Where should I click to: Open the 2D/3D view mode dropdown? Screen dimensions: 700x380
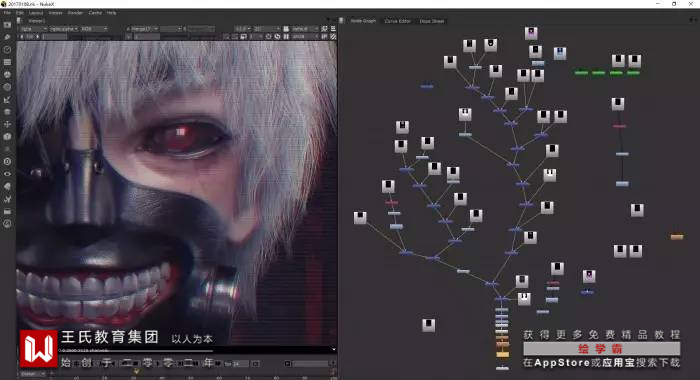pyautogui.click(x=267, y=29)
